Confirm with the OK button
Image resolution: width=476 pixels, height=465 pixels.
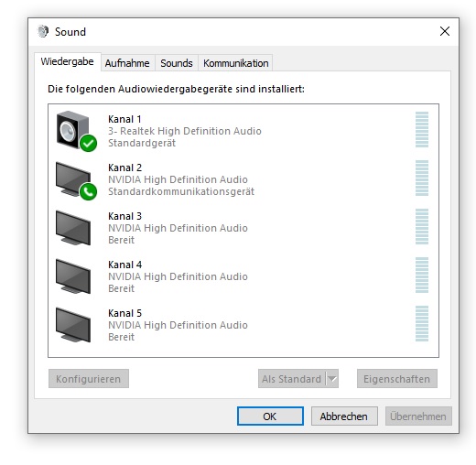[x=270, y=416]
